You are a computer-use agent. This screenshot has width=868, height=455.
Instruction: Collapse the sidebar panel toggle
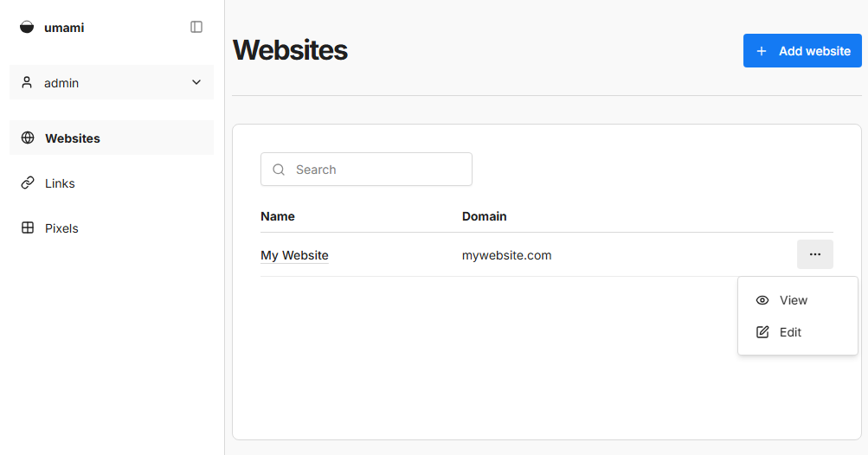[x=196, y=27]
